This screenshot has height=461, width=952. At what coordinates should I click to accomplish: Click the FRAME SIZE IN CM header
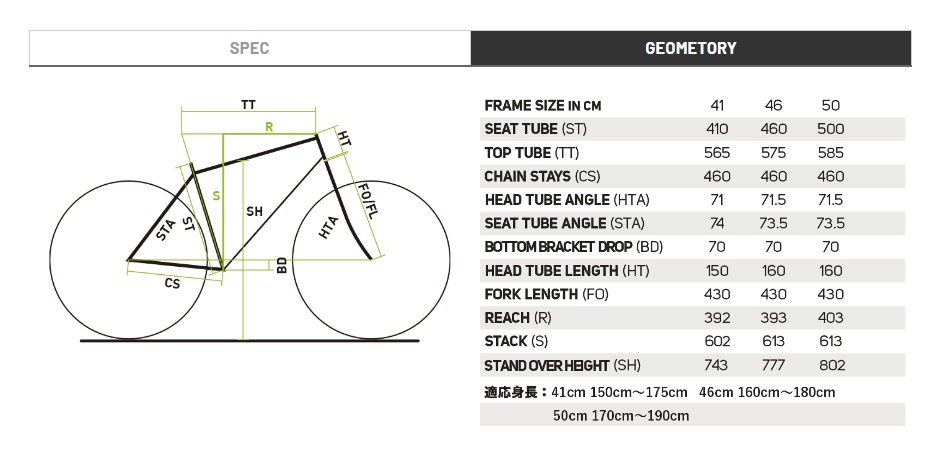543,106
